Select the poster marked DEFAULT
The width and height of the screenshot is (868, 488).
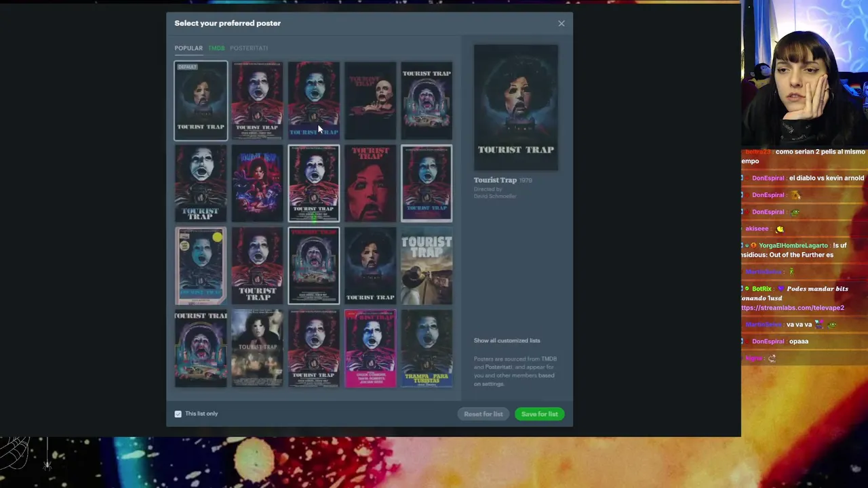201,101
